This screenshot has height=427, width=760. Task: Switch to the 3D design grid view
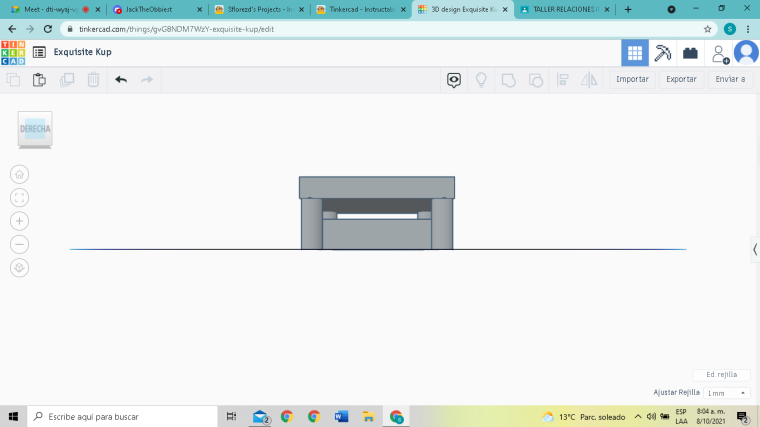click(x=635, y=53)
